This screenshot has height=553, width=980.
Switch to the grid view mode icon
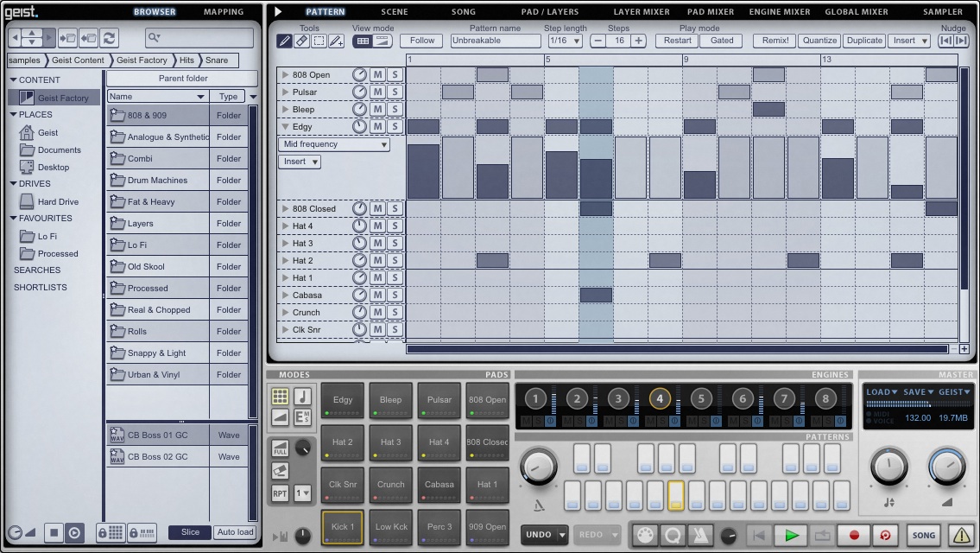tap(363, 41)
